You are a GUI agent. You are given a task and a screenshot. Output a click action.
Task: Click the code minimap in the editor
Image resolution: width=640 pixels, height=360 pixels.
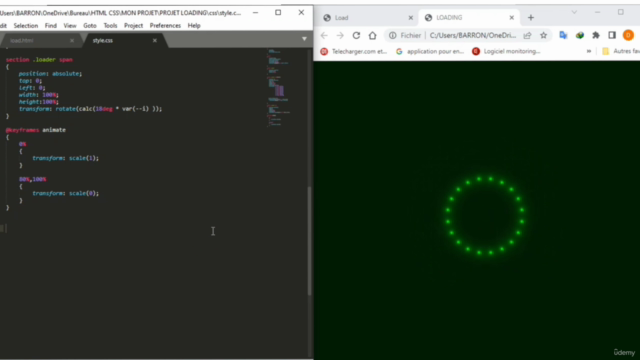point(278,88)
